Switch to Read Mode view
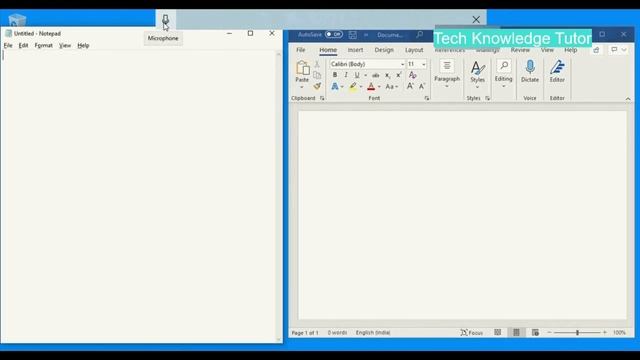Viewport: 640px width, 360px height. [x=498, y=332]
